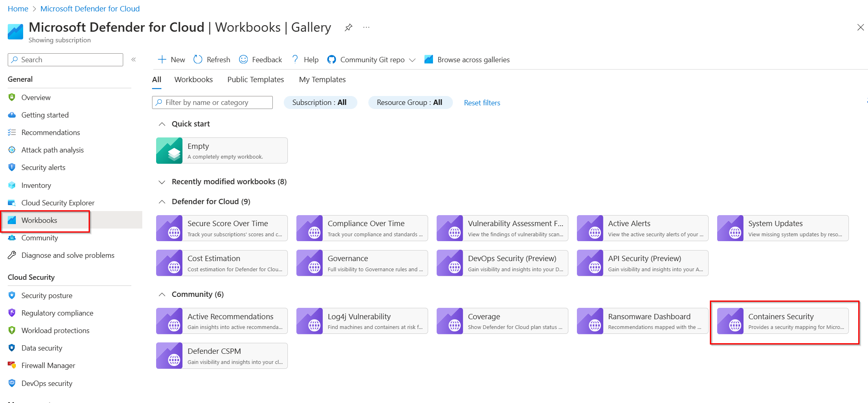The height and width of the screenshot is (403, 868).
Task: Click the Refresh circular arrow icon
Action: click(198, 59)
